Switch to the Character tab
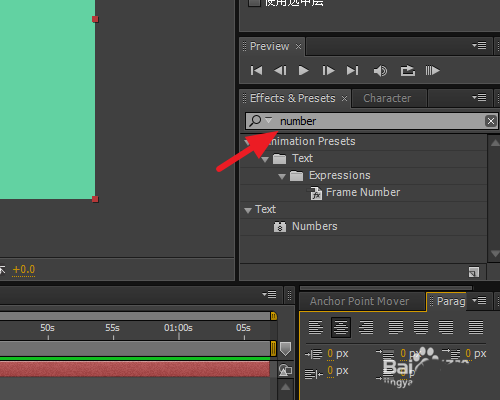Viewport: 500px width, 400px height. click(x=387, y=98)
